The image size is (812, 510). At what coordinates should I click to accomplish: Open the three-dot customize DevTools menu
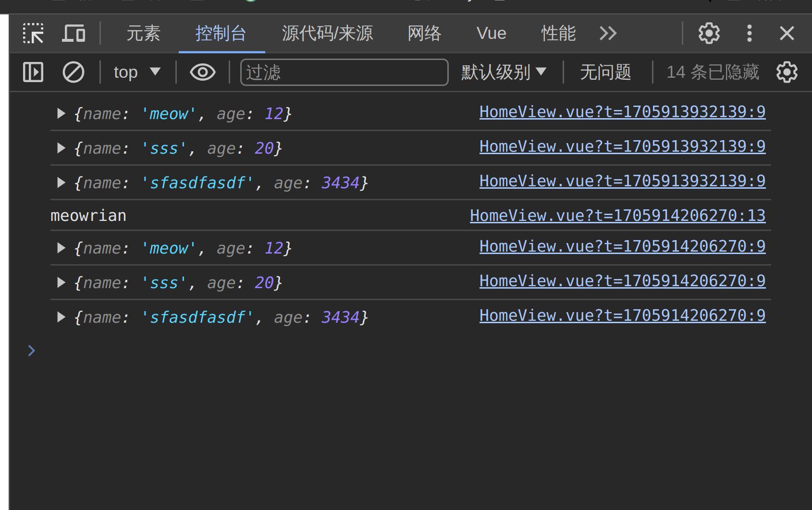pyautogui.click(x=749, y=34)
